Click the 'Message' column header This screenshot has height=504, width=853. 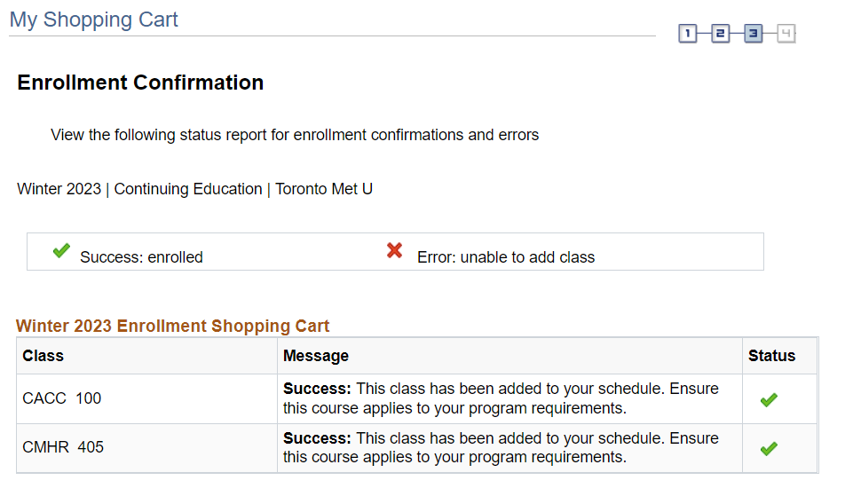pyautogui.click(x=316, y=356)
